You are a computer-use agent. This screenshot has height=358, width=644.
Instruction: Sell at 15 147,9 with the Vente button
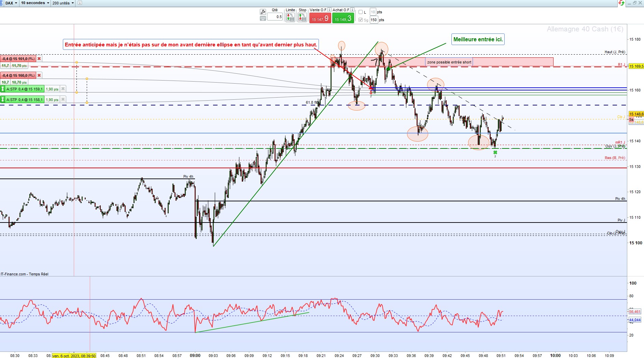320,18
